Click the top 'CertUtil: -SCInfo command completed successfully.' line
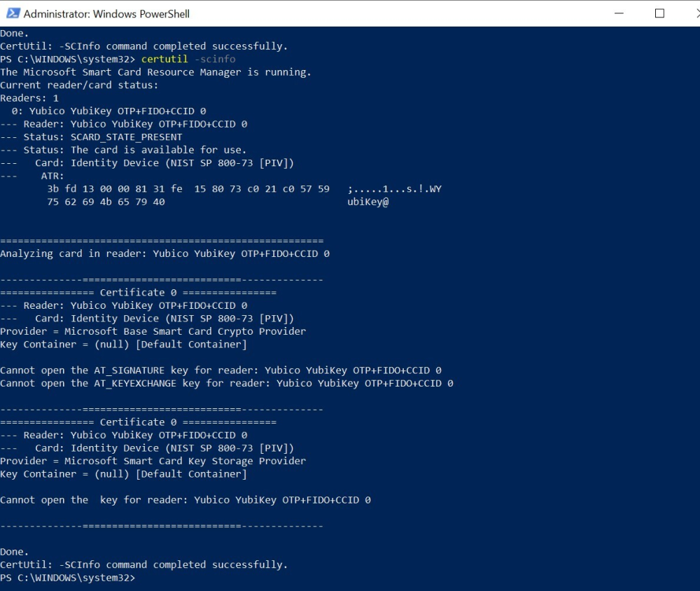This screenshot has height=591, width=700. click(143, 46)
